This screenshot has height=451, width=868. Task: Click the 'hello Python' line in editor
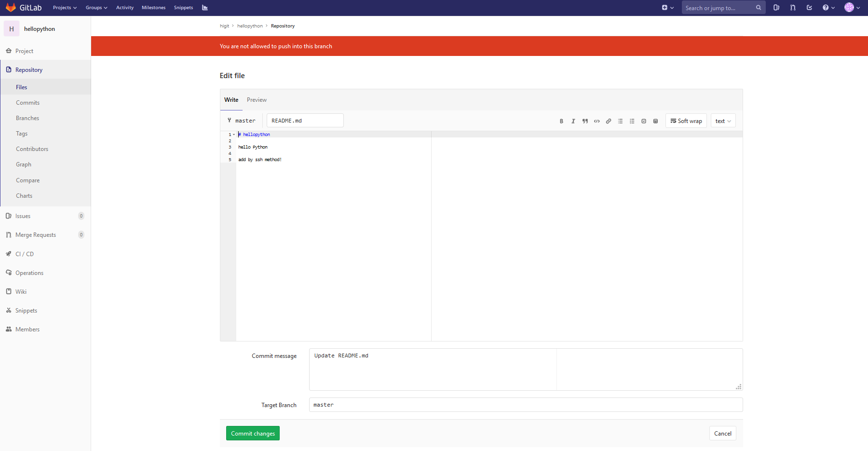tap(253, 147)
